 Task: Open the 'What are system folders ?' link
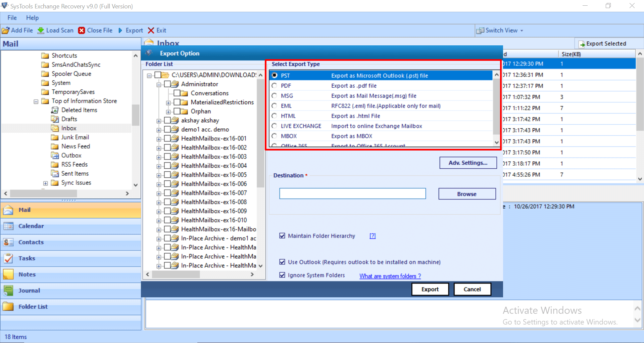pos(390,276)
